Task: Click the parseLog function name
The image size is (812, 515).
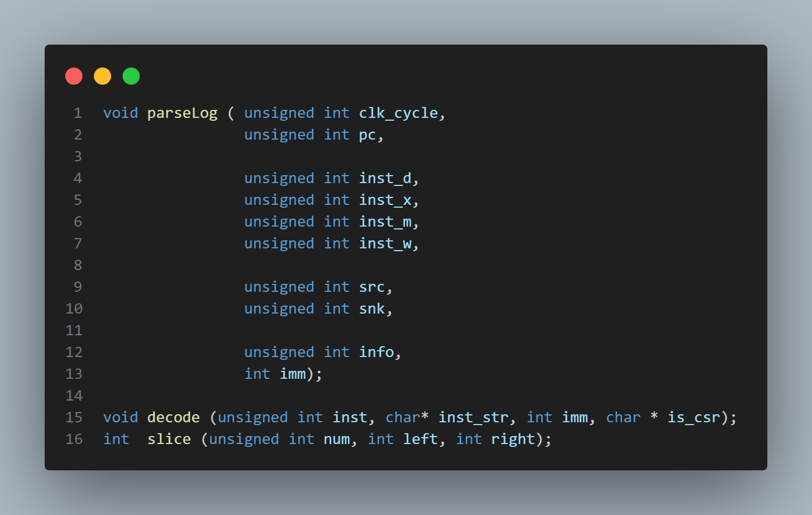Action: 182,113
